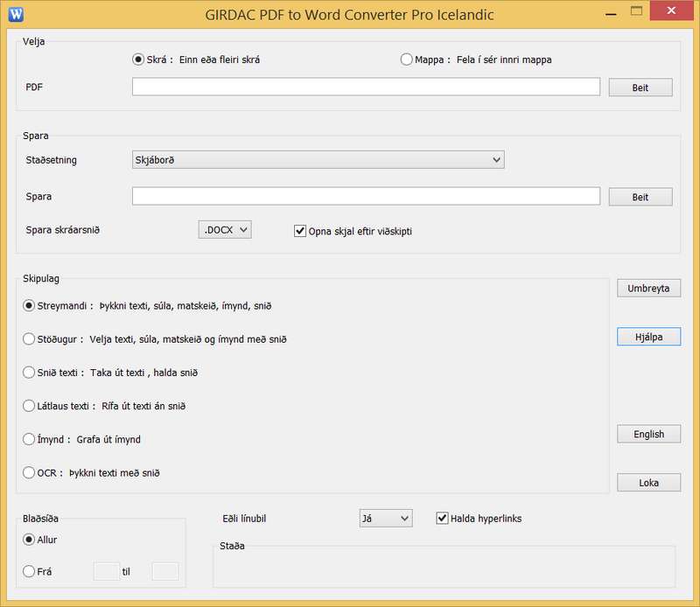Choose the Stöðugur layout option
700x607 pixels.
[30, 338]
